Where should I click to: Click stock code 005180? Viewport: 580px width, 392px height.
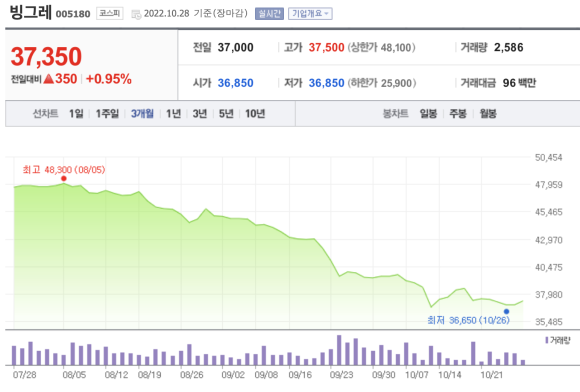73,14
